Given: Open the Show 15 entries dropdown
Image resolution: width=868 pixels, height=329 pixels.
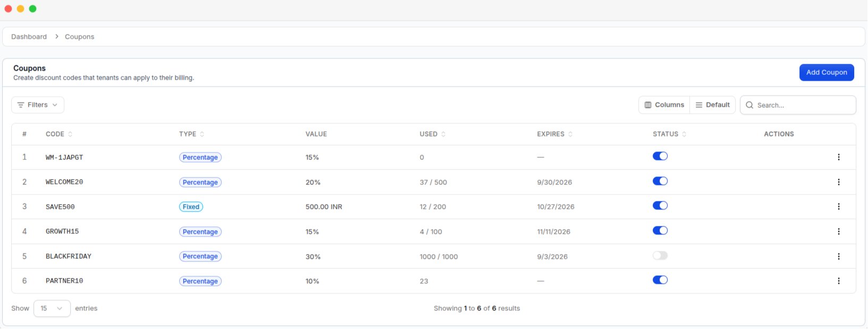Looking at the screenshot, I should pyautogui.click(x=52, y=309).
